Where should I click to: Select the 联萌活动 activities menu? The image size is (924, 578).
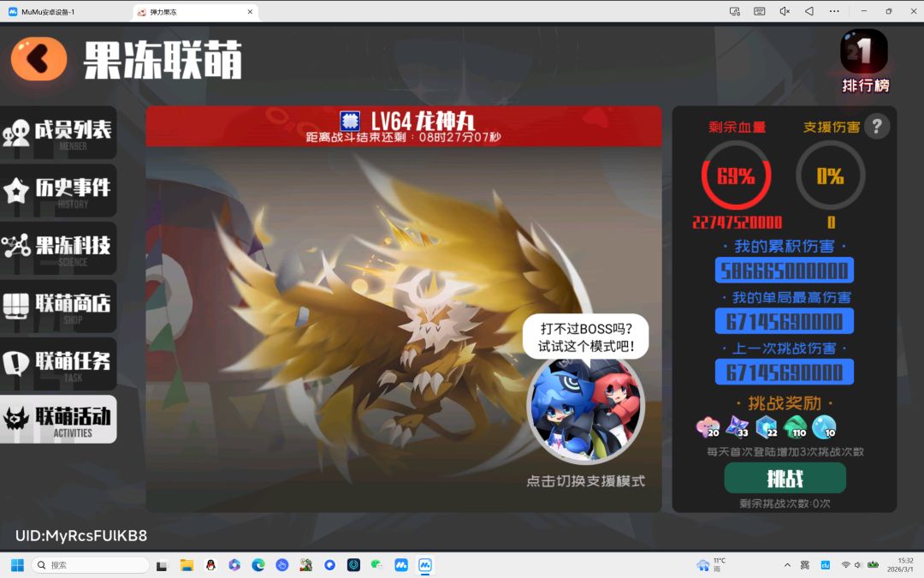tap(58, 420)
